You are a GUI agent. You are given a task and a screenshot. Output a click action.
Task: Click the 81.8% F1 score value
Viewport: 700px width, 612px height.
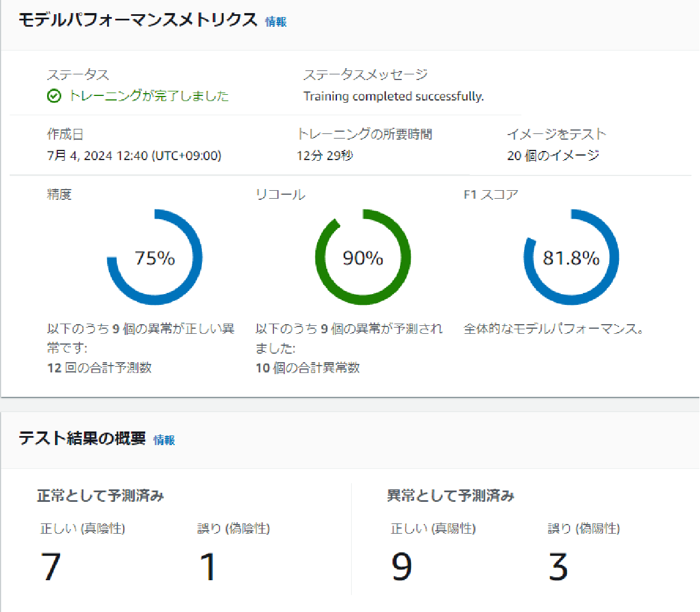pos(571,258)
